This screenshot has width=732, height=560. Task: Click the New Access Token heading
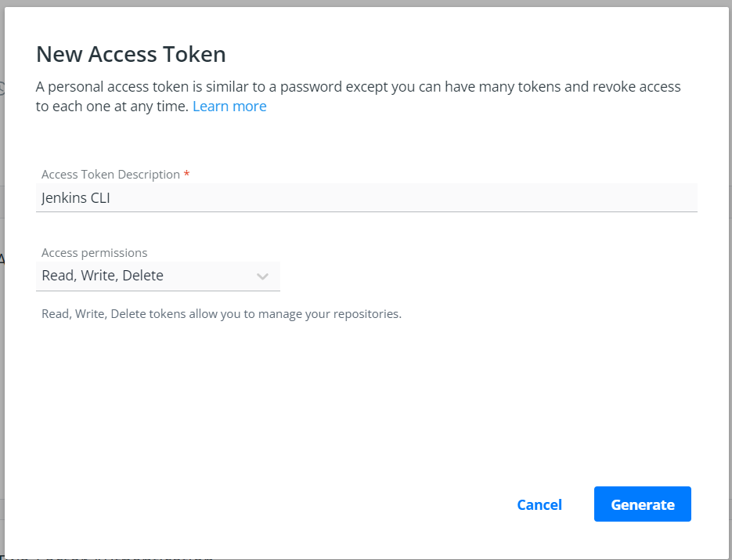coord(131,54)
